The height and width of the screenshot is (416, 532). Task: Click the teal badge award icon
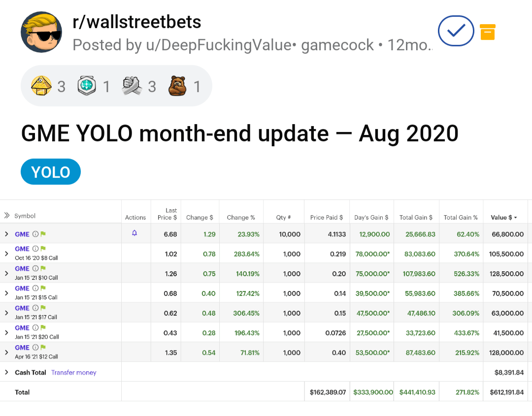click(x=87, y=86)
